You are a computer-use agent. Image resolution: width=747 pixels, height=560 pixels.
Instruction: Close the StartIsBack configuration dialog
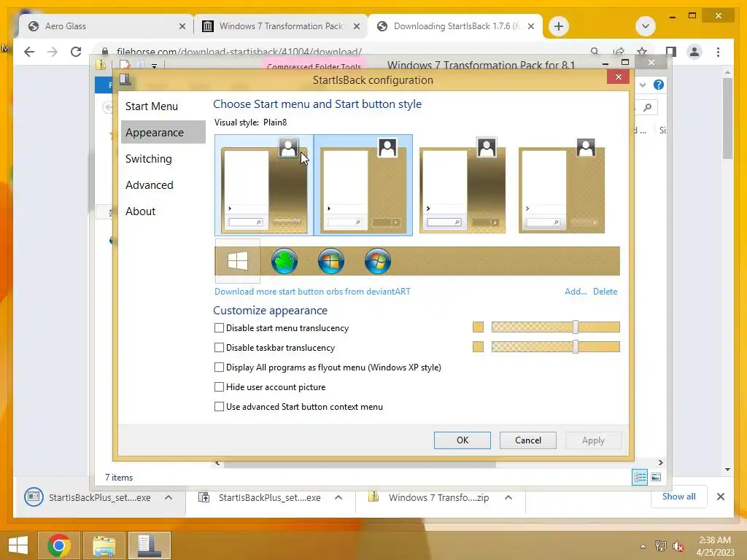pos(619,77)
